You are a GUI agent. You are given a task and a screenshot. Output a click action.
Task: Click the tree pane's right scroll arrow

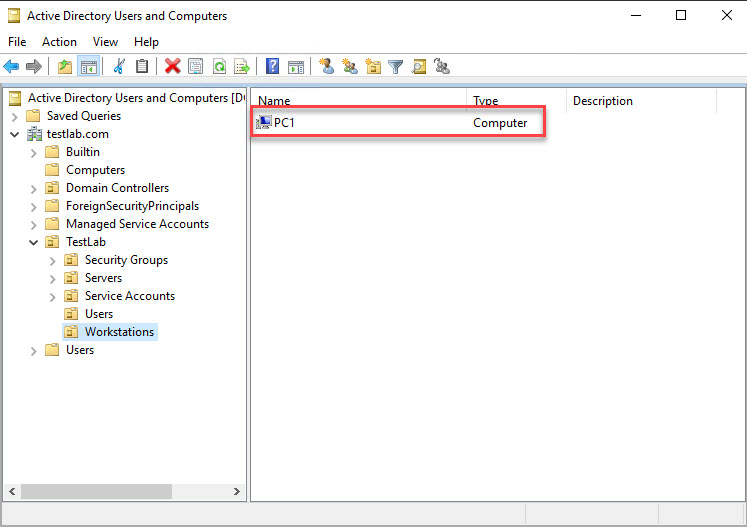pos(236,491)
